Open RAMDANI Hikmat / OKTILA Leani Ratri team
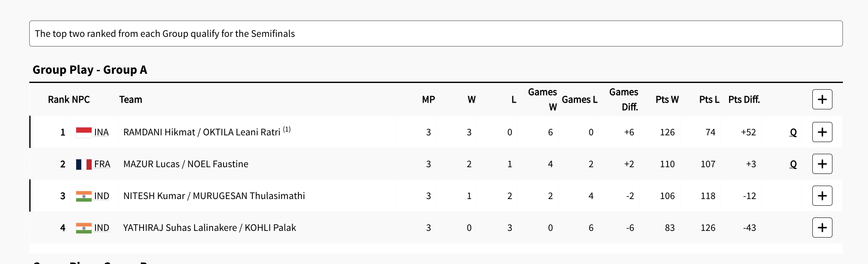This screenshot has width=868, height=264. pyautogui.click(x=202, y=132)
